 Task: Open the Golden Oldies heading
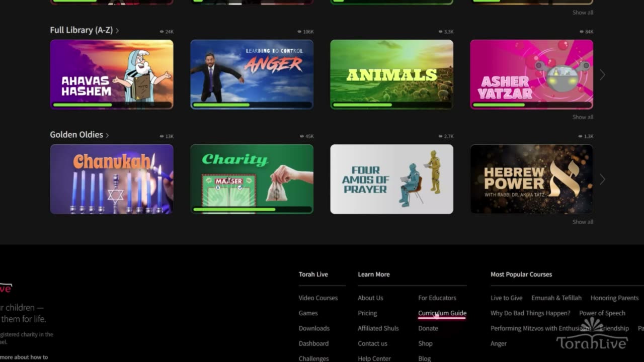[76, 135]
